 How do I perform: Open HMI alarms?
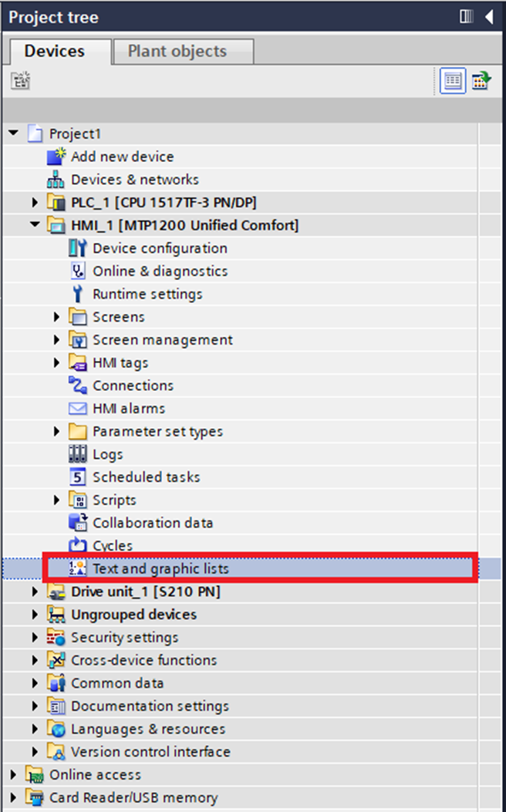coord(129,408)
